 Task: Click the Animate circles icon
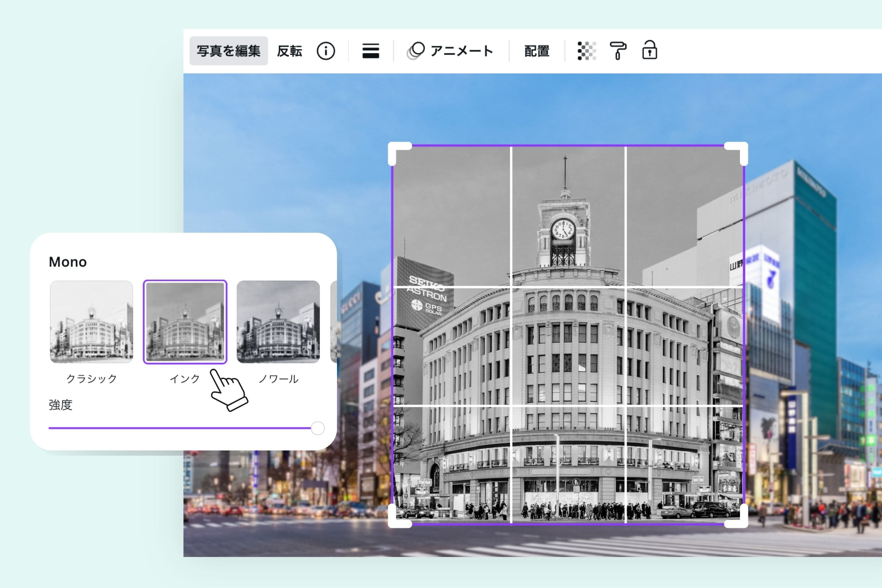click(416, 51)
